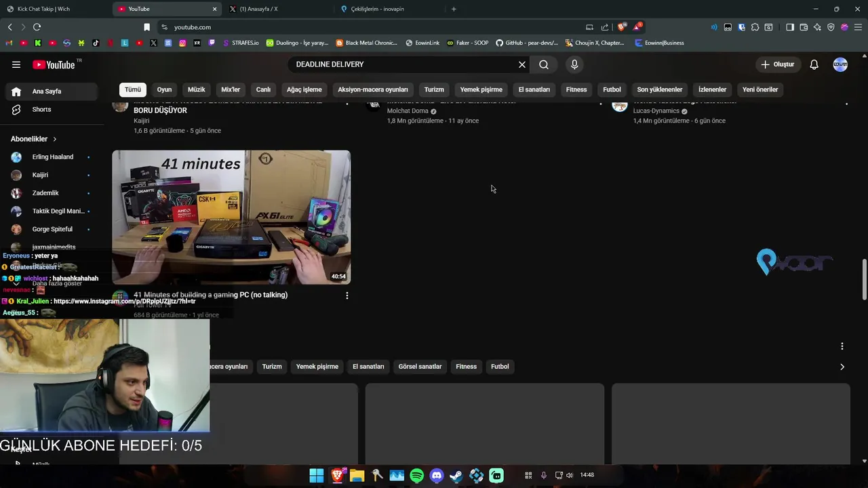The image size is (868, 488).
Task: Open Discord from the taskbar
Action: [x=437, y=476]
